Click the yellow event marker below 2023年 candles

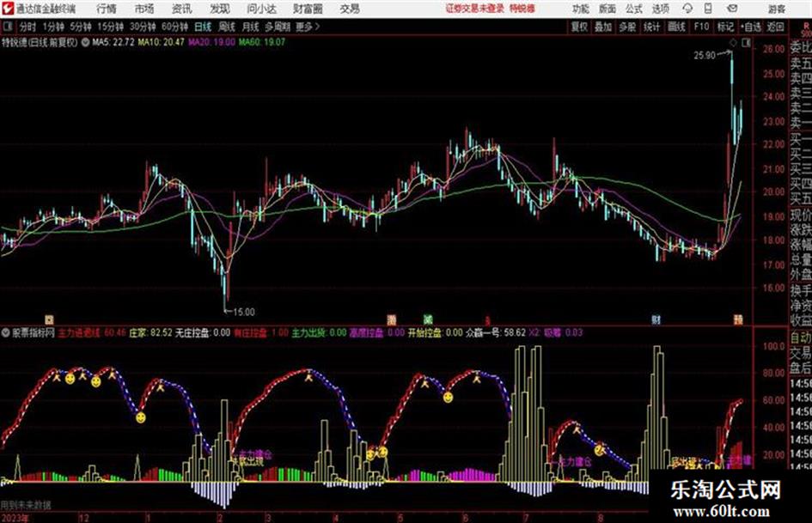49,319
